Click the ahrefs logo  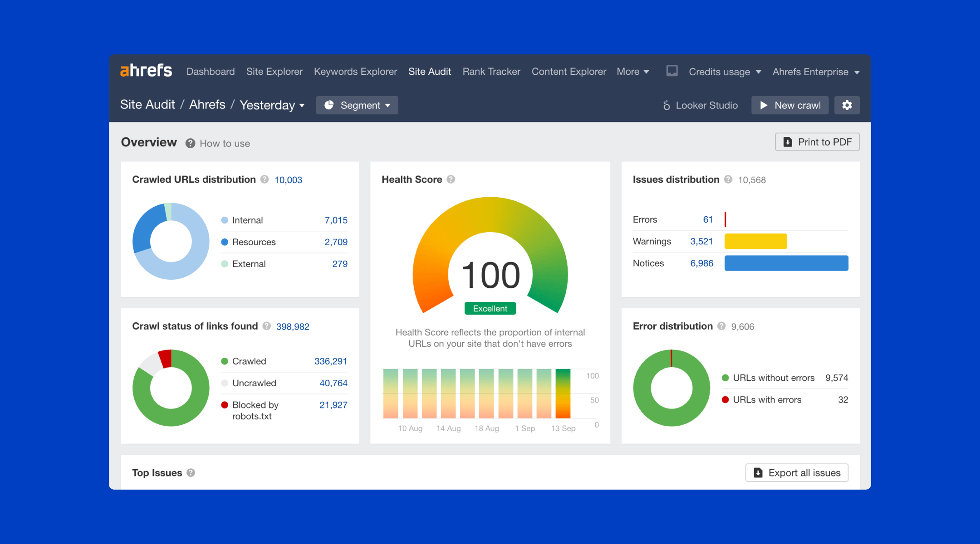[x=146, y=71]
